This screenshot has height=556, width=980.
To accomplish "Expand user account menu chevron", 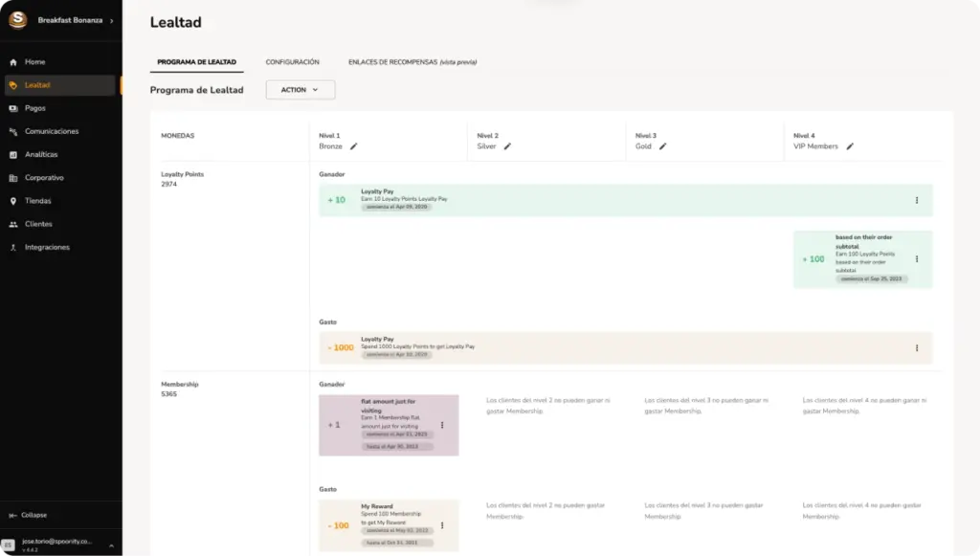I will click(x=111, y=545).
